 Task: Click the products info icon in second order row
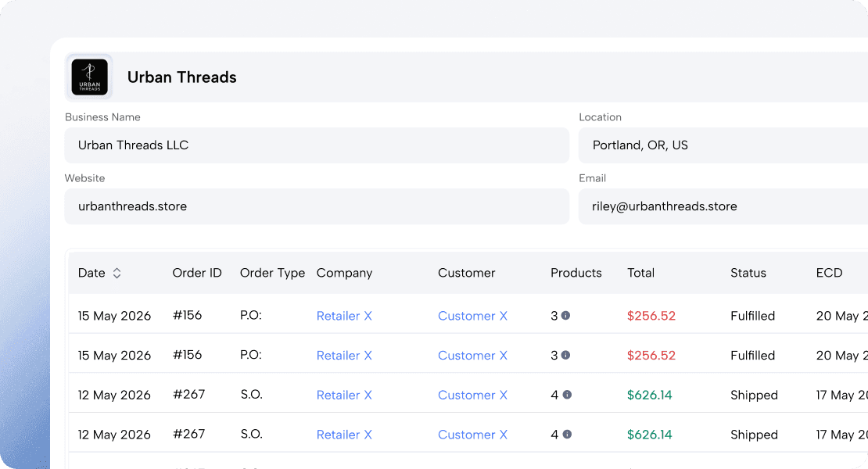pos(565,355)
